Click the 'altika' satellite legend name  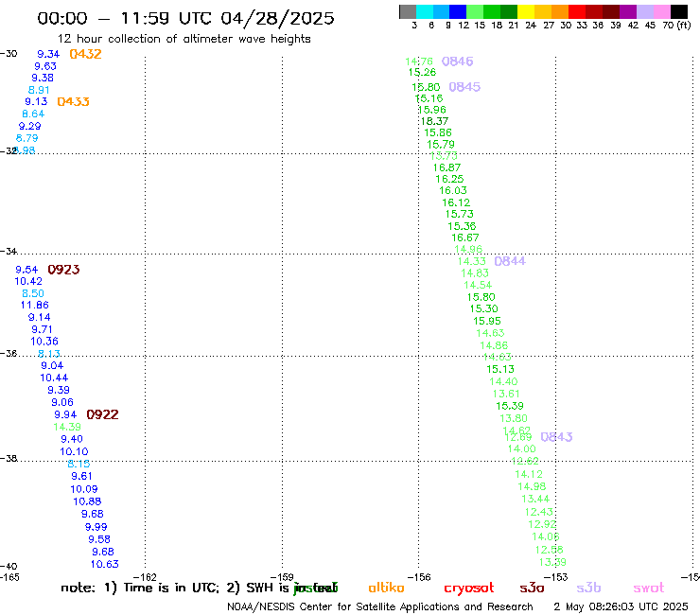[x=386, y=588]
